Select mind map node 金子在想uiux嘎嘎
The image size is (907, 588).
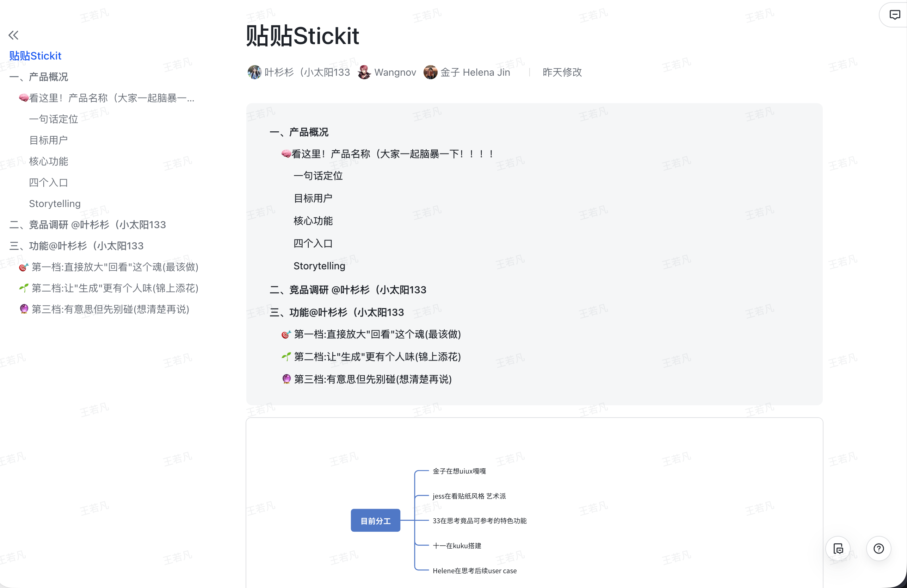[x=459, y=471]
